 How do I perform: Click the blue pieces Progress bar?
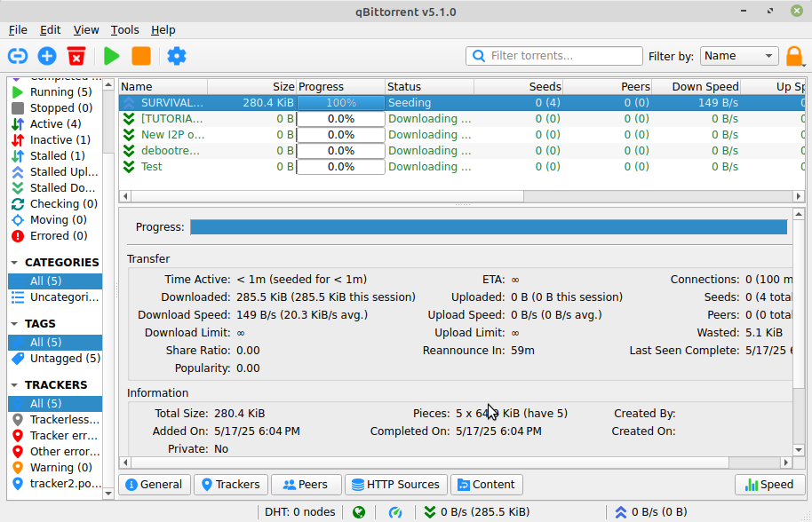(489, 227)
